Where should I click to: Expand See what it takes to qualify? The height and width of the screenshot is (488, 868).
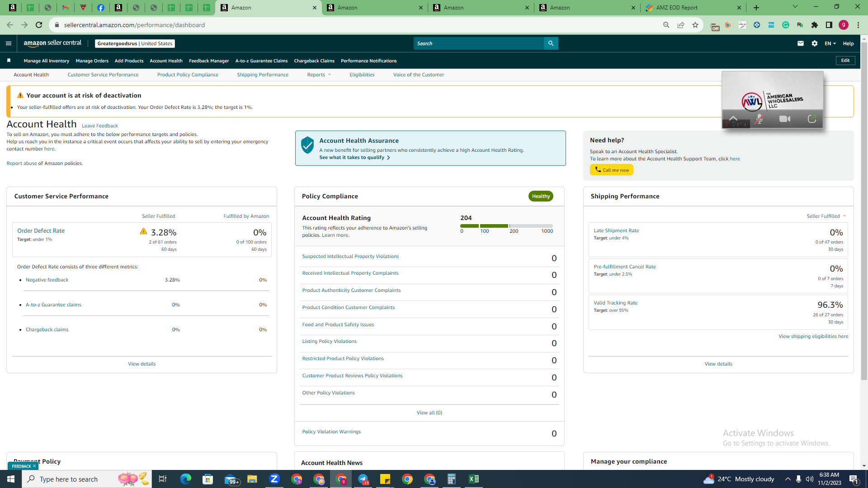coord(354,157)
